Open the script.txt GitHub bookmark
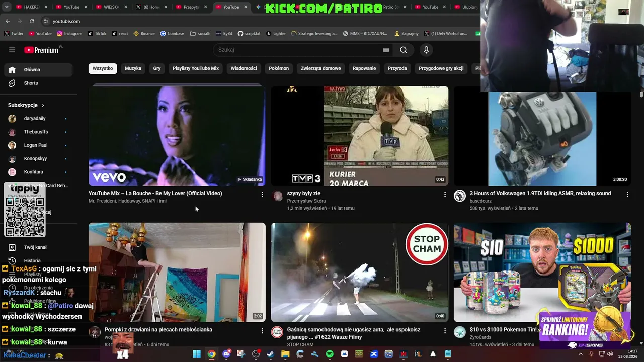The height and width of the screenshot is (362, 644). (x=249, y=34)
